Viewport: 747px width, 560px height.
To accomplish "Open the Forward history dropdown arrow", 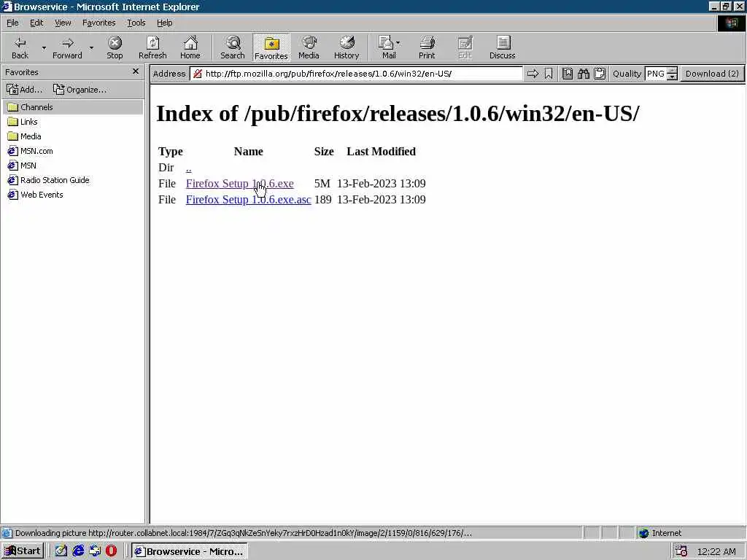I will pos(91,47).
